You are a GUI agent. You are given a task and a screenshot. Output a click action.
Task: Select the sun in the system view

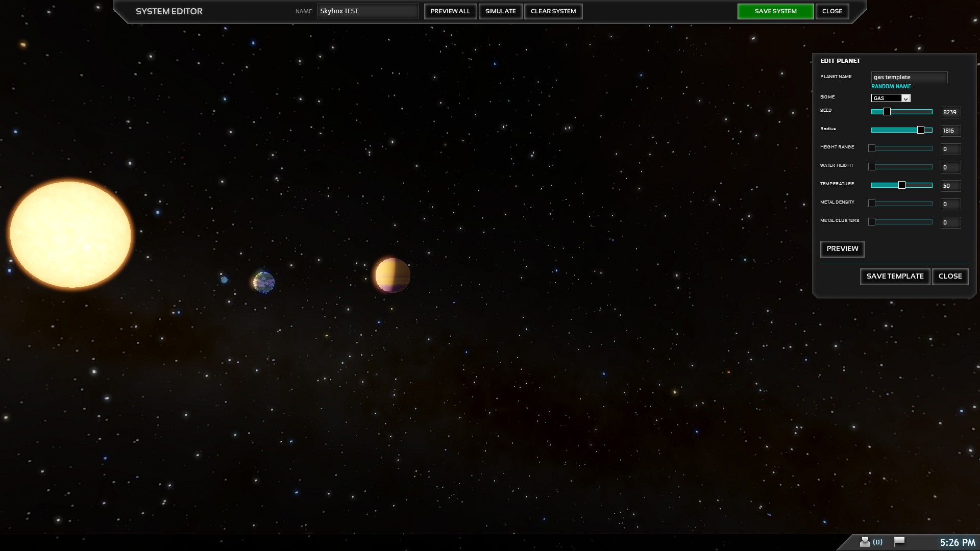(70, 235)
